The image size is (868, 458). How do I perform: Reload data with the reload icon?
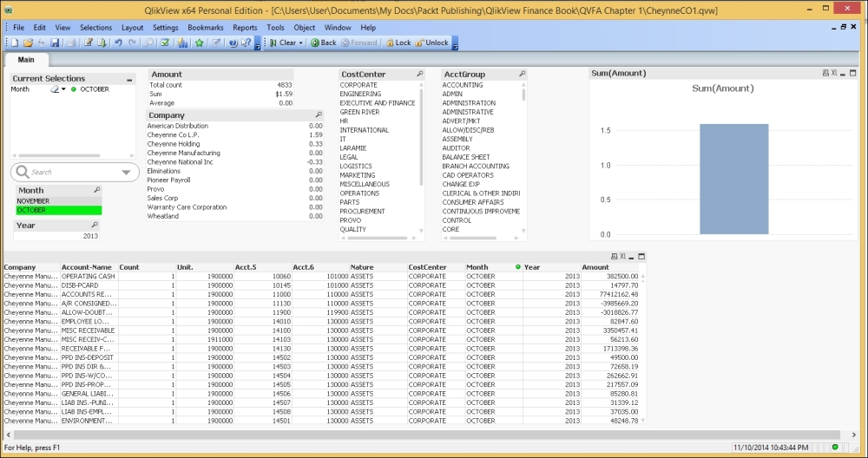click(x=102, y=43)
